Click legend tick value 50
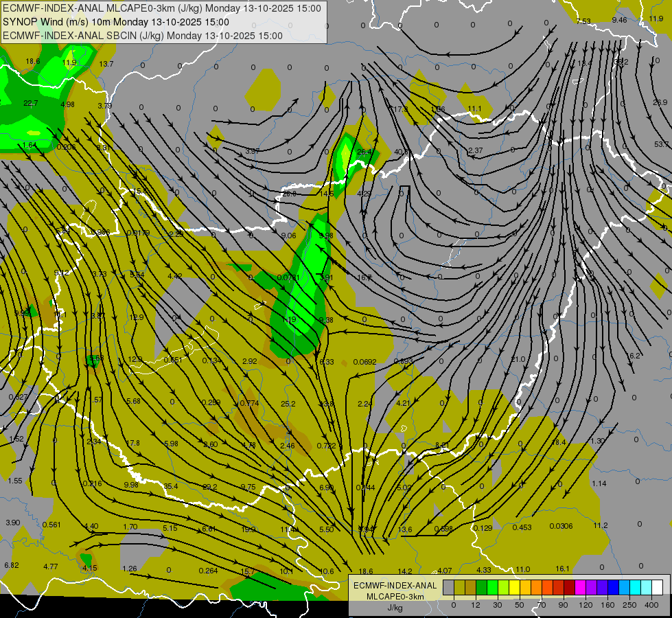672x618 pixels. [x=519, y=605]
